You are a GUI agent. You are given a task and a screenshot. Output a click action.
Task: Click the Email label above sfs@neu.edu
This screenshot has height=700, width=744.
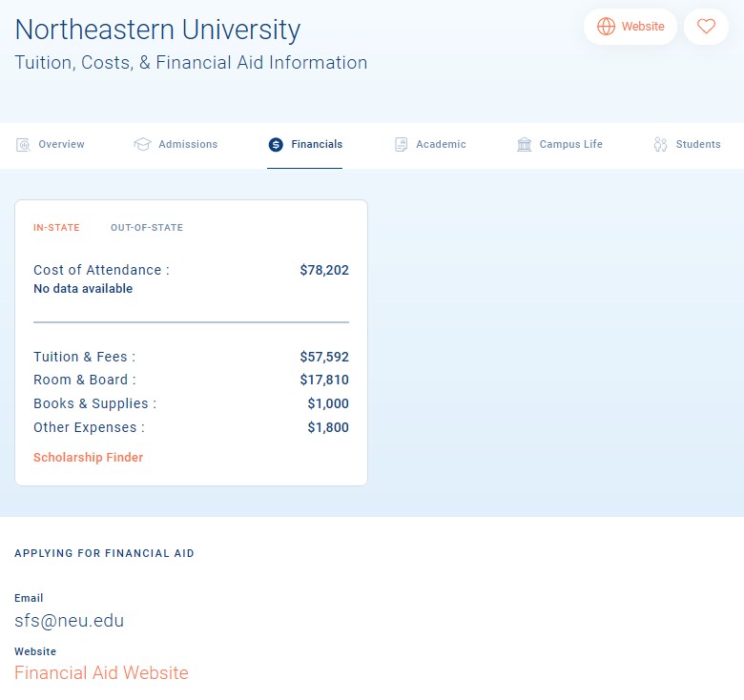click(29, 598)
